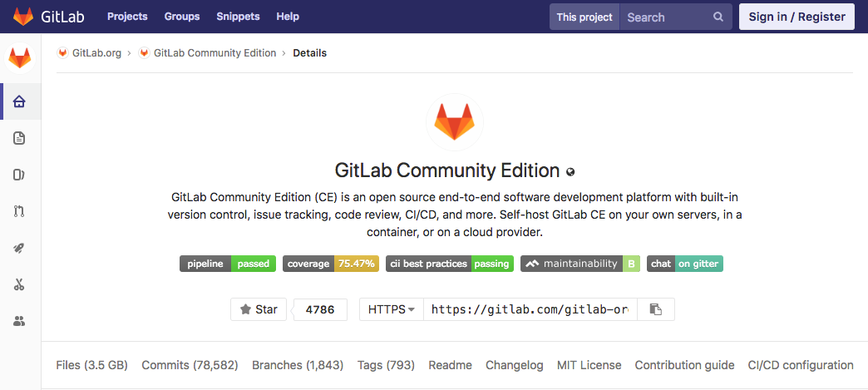
Task: Open Projects in the top navigation
Action: 127,17
